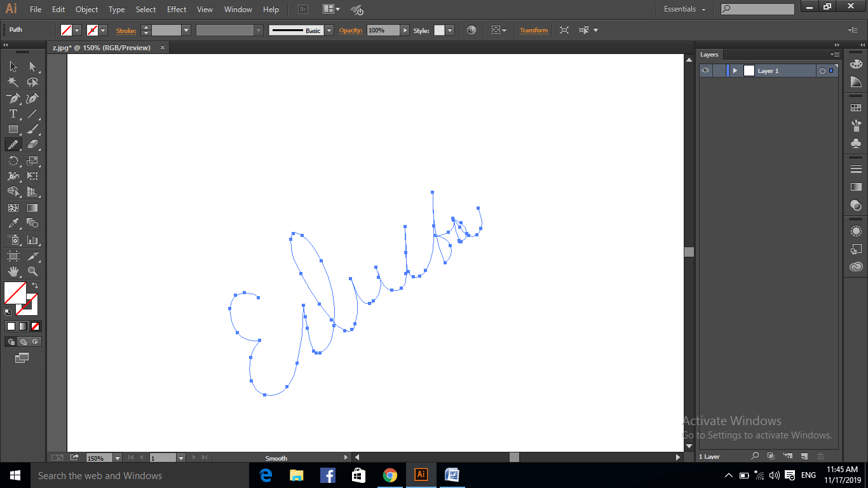Screen dimensions: 868x488
Task: Click the Transform link in the control bar
Action: [534, 30]
